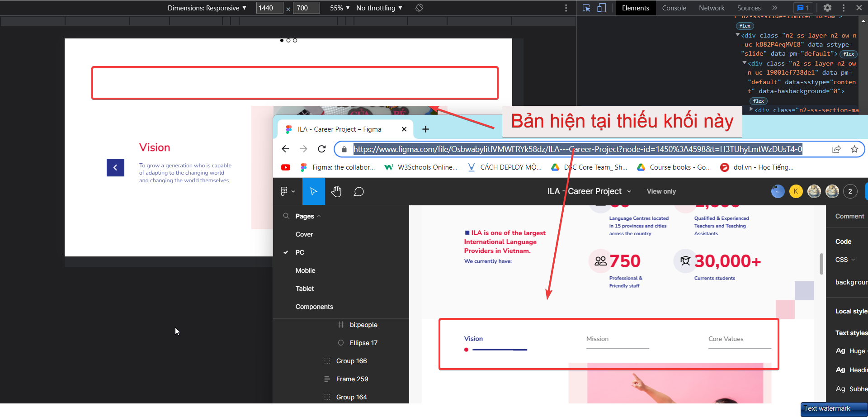
Task: Expand the n2-ss-section-ma div node
Action: 751,109
